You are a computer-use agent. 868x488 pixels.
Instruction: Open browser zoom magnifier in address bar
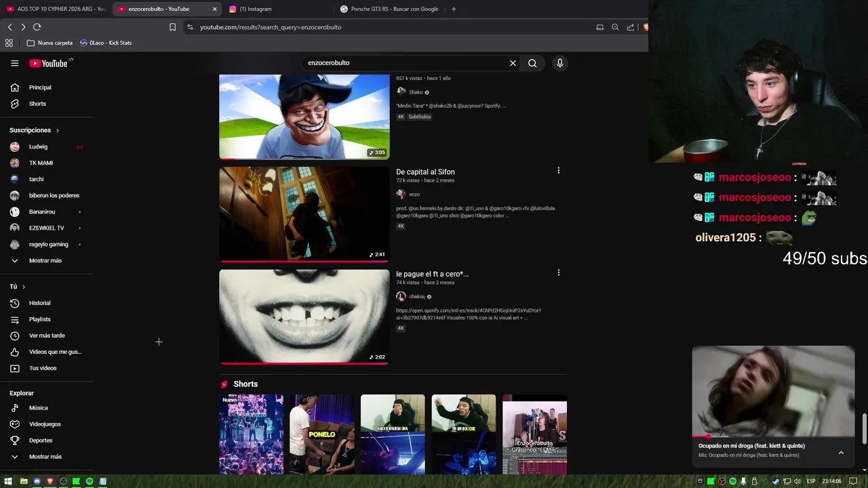click(x=615, y=27)
